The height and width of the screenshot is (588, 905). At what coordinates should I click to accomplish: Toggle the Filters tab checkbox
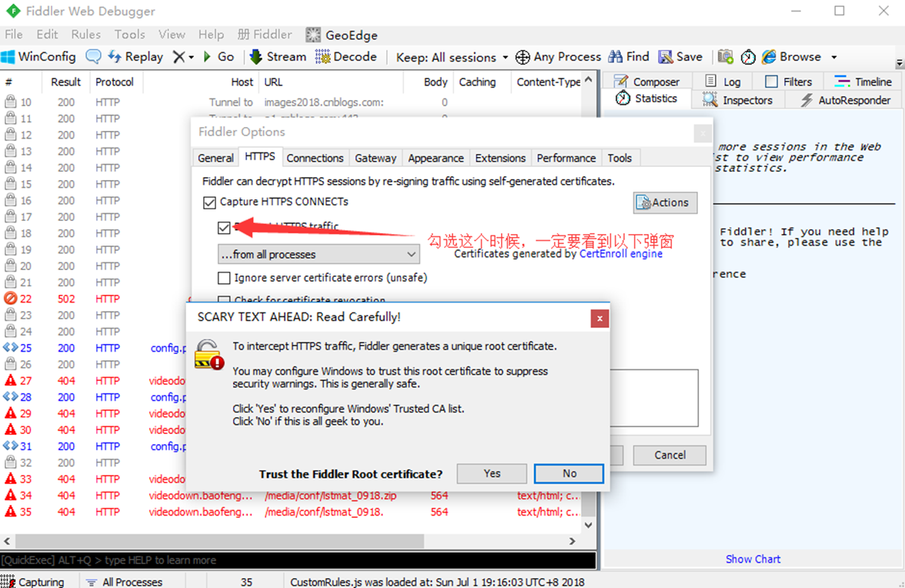point(771,82)
